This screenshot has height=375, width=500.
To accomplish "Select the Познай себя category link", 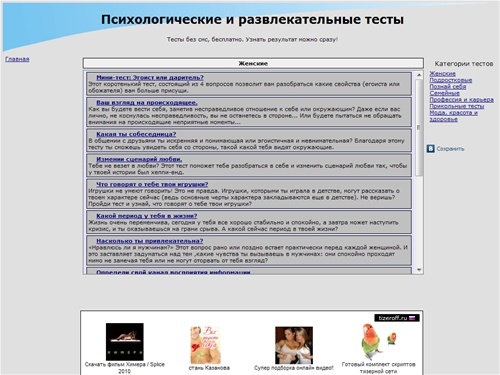I will coord(448,87).
